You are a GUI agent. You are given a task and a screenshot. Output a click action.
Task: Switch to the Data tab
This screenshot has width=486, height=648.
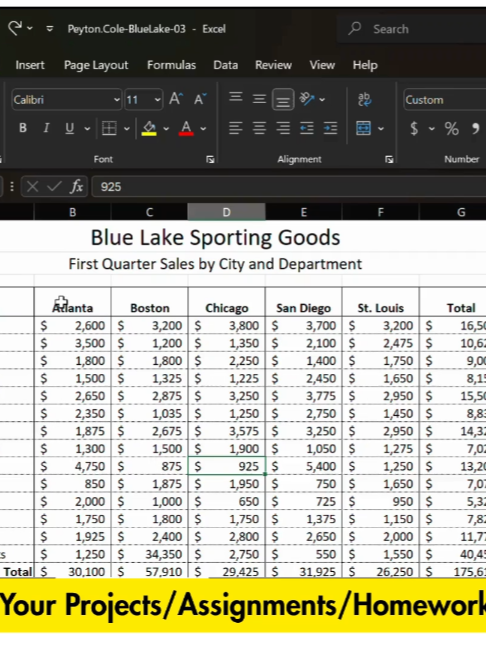(225, 65)
